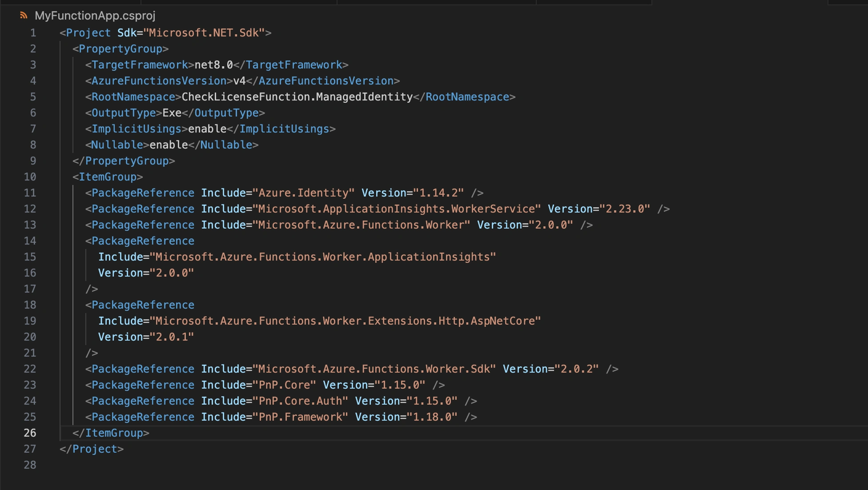The image size is (868, 490).
Task: Click the Microsoft.Azure.Functions.Worker package name on line 13
Action: (362, 225)
